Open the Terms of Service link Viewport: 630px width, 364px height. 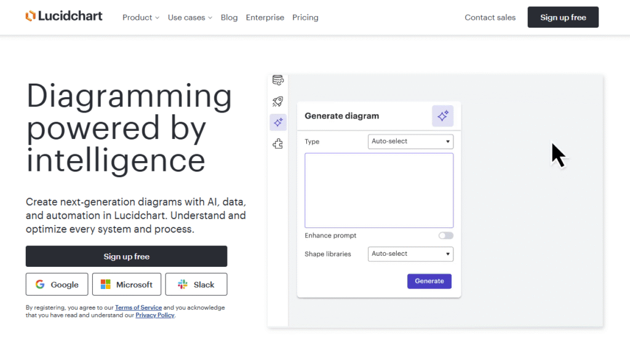pos(138,307)
